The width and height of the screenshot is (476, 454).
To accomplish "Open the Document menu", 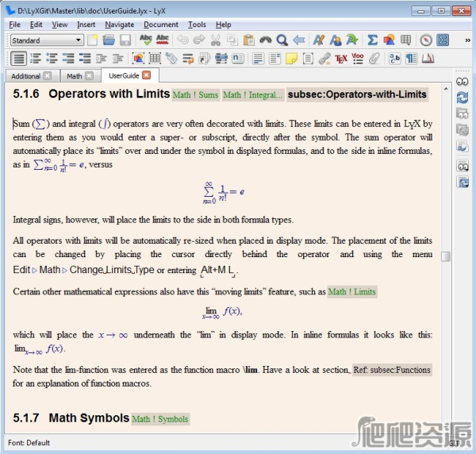I will (161, 25).
